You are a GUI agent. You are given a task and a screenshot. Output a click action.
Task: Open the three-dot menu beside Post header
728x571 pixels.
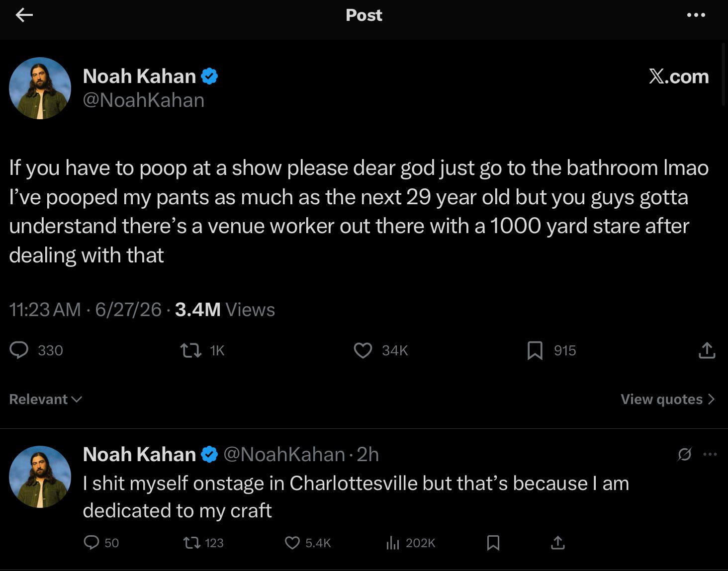click(696, 15)
